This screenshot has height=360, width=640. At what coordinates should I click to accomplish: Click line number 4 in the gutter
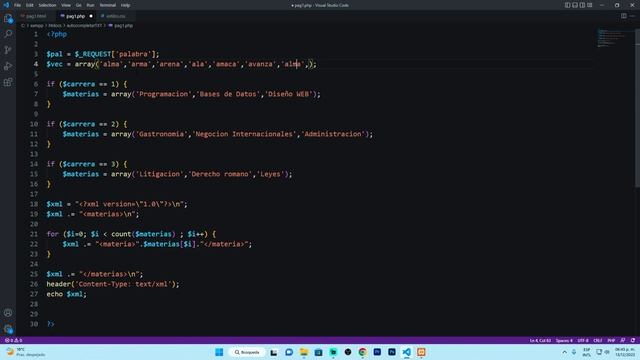coord(36,64)
